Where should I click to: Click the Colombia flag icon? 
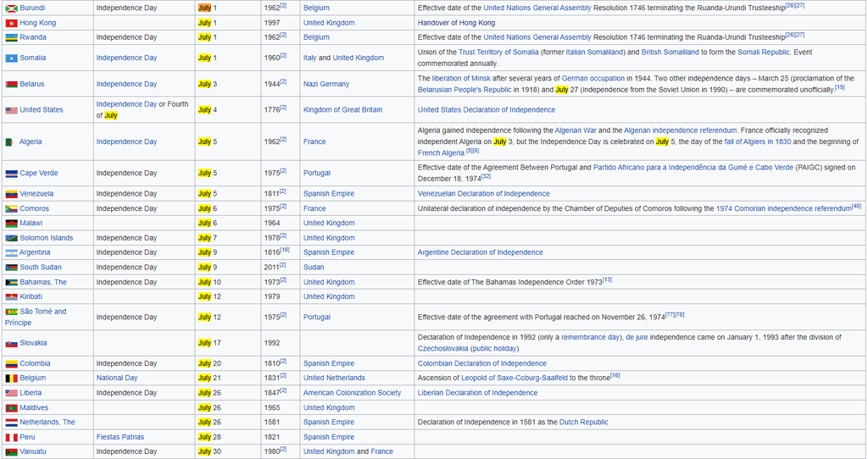[x=11, y=364]
